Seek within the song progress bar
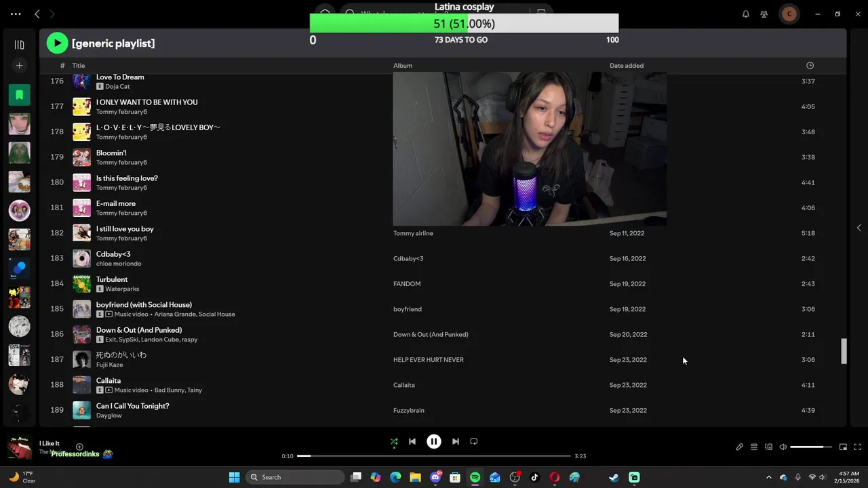 pos(434,456)
